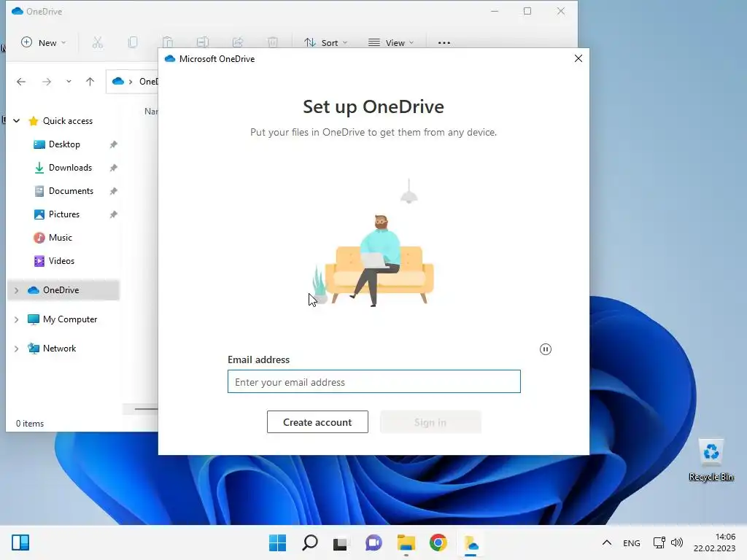Click the horizontal scrollbar in Explorer
Screen dimensions: 747x560
pos(146,408)
